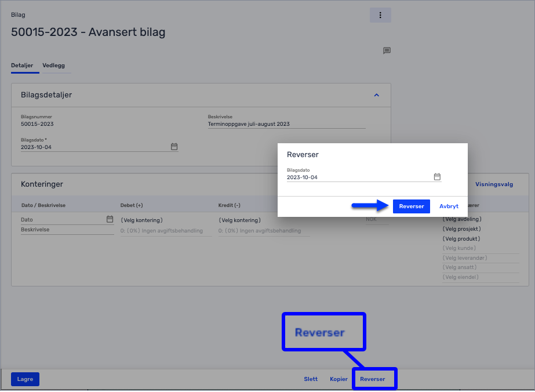This screenshot has width=535, height=392.
Task: Click Kopier in the bottom bar
Action: click(339, 379)
